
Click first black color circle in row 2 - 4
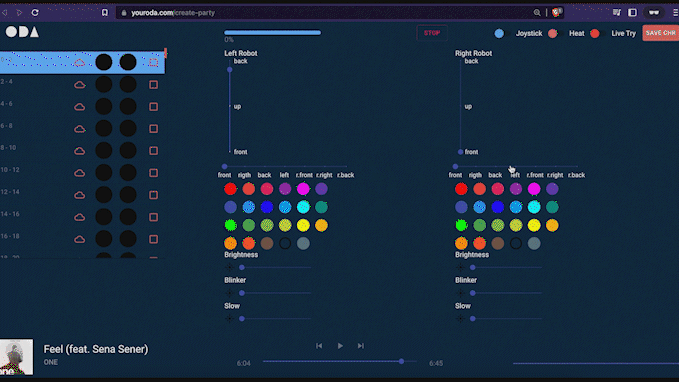point(104,85)
